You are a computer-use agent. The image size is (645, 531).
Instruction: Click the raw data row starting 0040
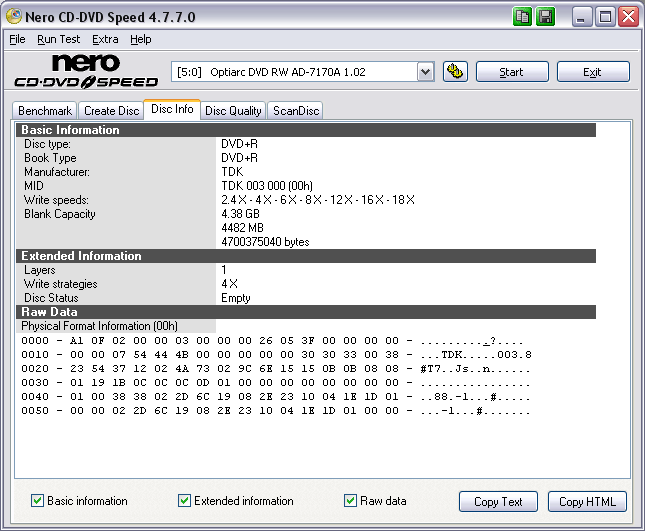click(276, 397)
